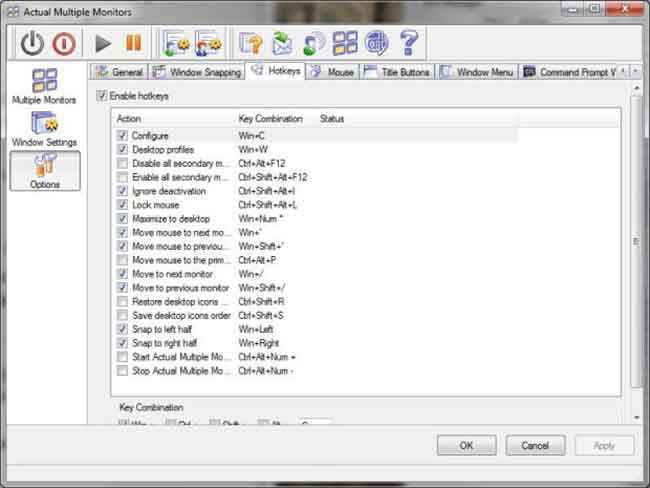Toggle the Lock mouse checkbox

coord(122,205)
